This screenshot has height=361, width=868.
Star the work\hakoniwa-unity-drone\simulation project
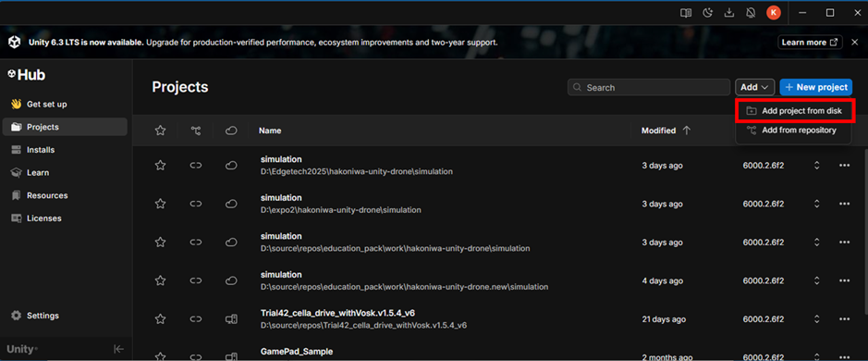point(161,243)
